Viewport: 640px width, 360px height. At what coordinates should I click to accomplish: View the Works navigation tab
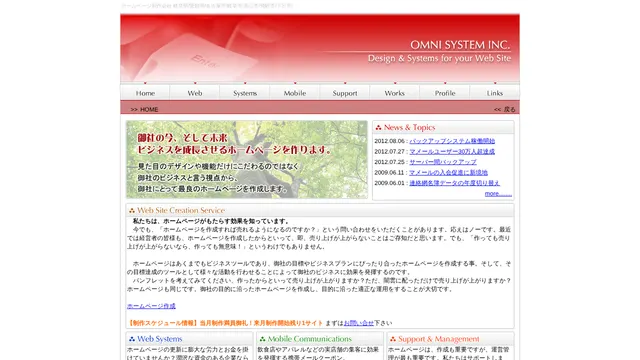394,93
